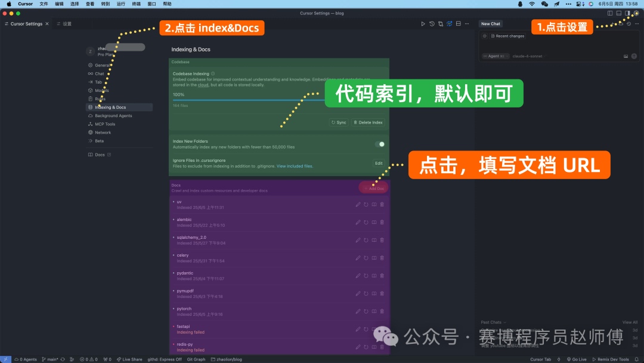Close the Cursor Settings tab

click(47, 24)
